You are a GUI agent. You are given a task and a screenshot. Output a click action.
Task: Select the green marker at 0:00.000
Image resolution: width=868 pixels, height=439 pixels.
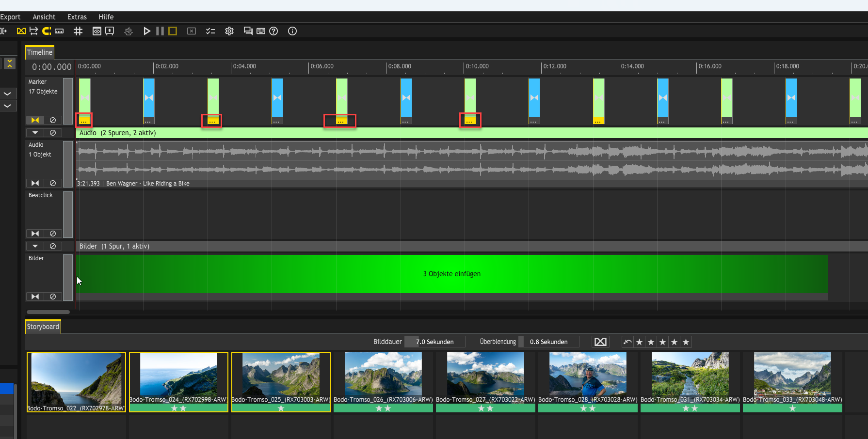coord(84,101)
